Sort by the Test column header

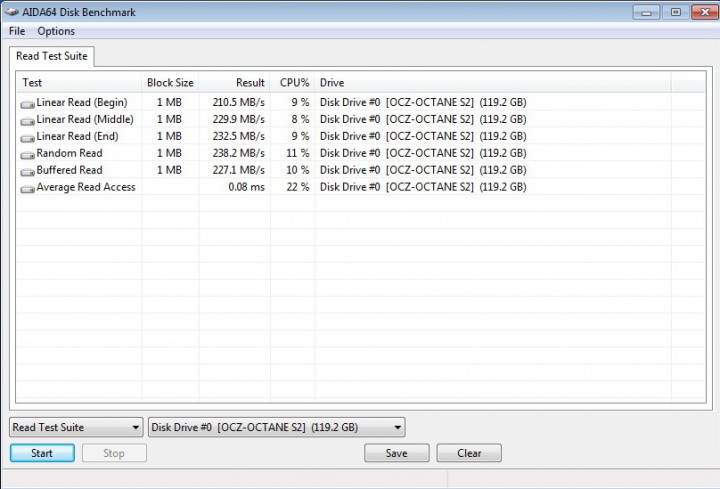tap(79, 83)
